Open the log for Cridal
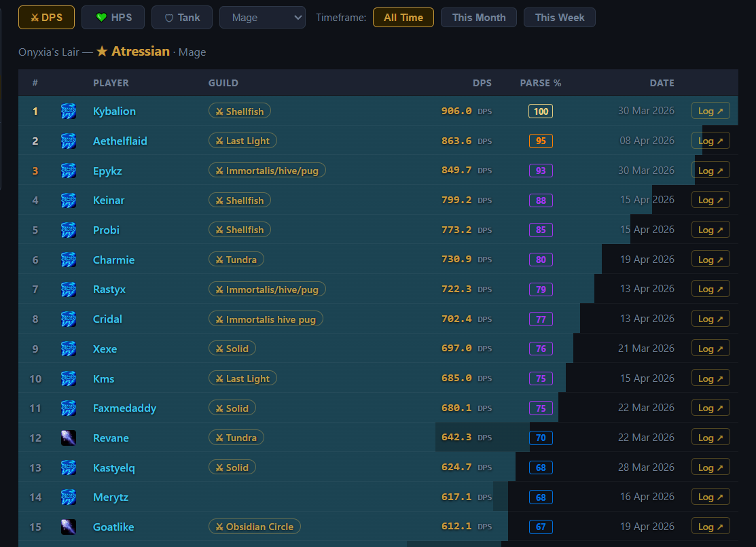 [710, 319]
